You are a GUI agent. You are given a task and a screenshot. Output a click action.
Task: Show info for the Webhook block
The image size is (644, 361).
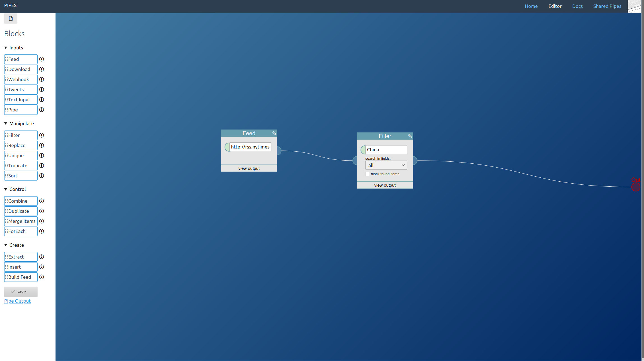[41, 79]
